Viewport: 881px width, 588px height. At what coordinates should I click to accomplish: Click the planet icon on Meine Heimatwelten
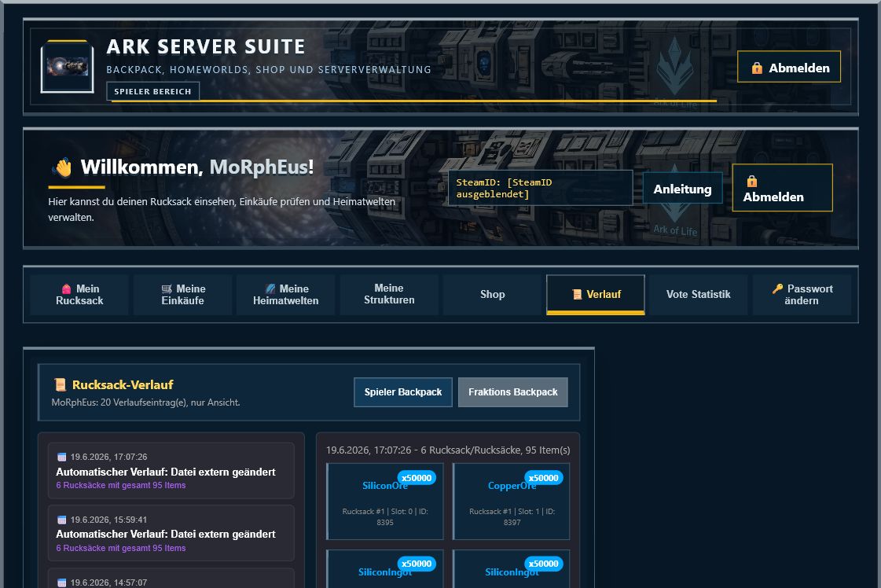point(270,289)
